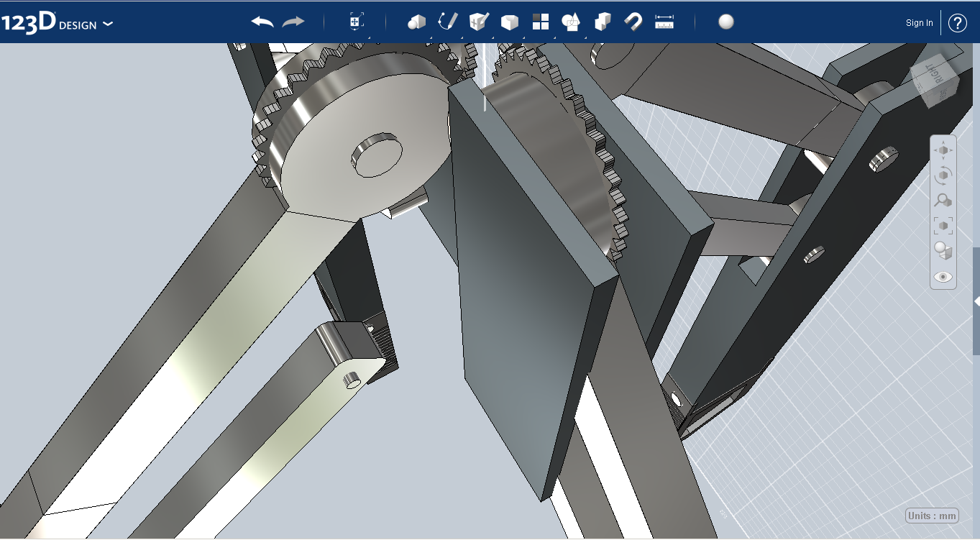Open the materials and outlines view style
The image size is (980, 540).
click(x=943, y=251)
